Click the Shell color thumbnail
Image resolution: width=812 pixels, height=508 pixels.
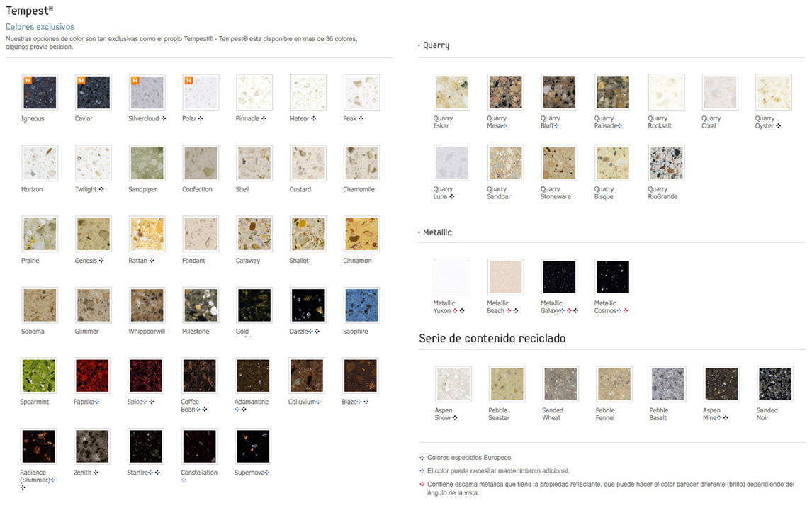point(254,163)
